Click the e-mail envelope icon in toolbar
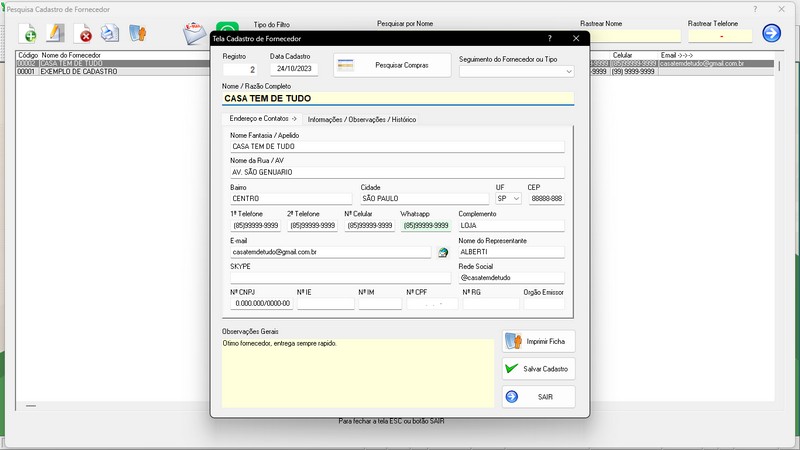 [194, 34]
